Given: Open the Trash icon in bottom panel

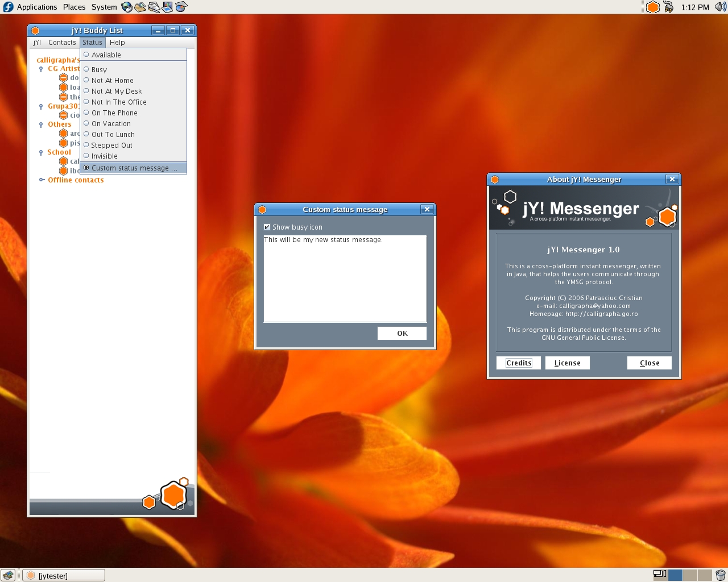Looking at the screenshot, I should 721,575.
